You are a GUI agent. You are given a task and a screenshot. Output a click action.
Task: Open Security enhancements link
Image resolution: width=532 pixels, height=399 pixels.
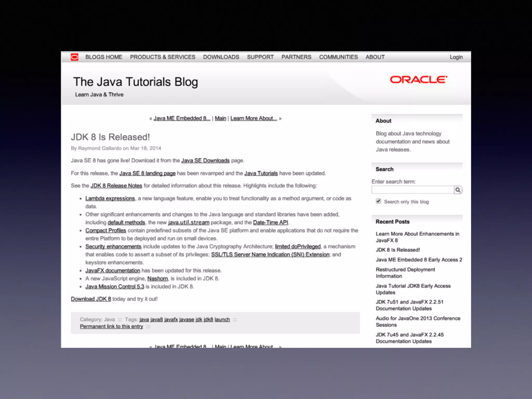coord(114,247)
